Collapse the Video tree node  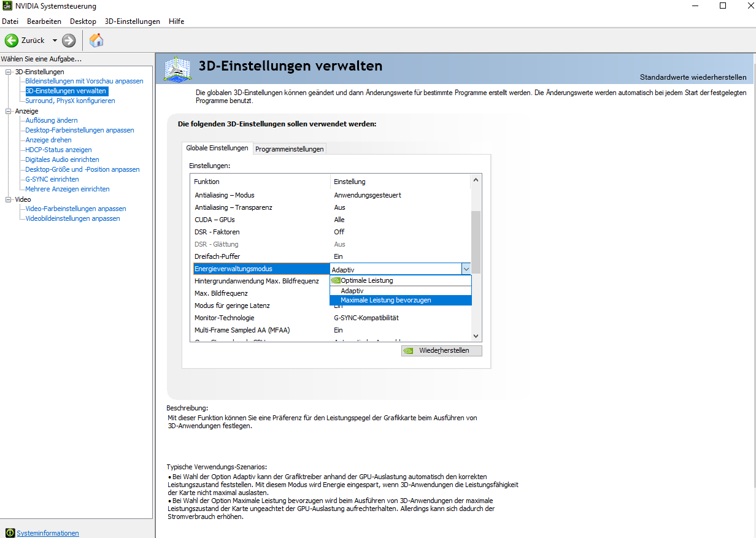[9, 199]
